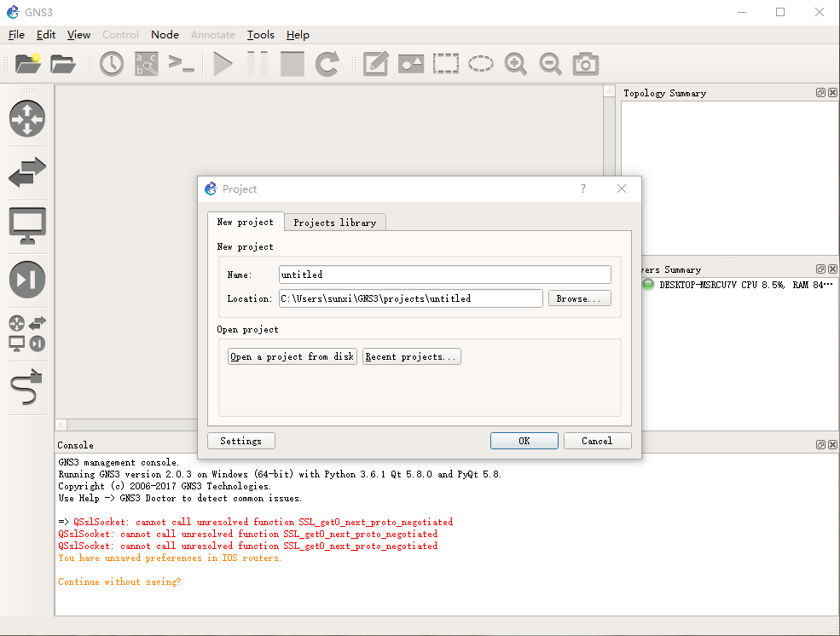This screenshot has height=636, width=840.
Task: Select the Draw an ellipse tool
Action: (480, 64)
